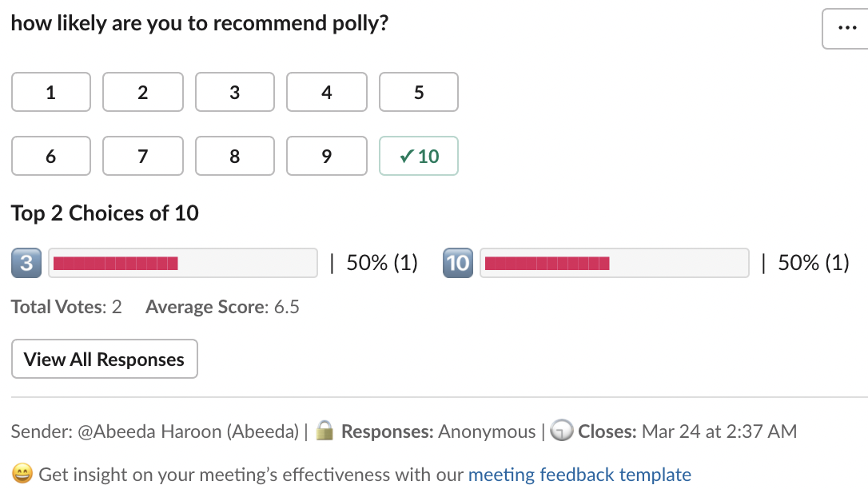Choose rating 7 on the scale
The image size is (868, 489).
coord(142,156)
